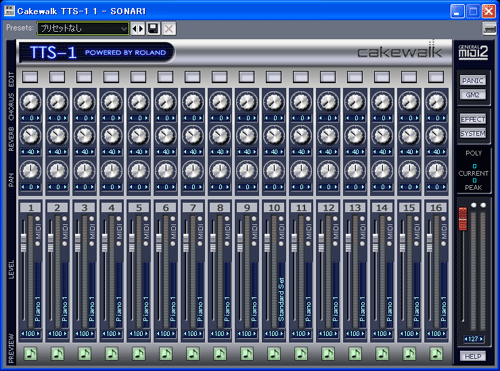Click the channel 3 reverb knob
The height and width of the screenshot is (371, 500).
click(84, 136)
